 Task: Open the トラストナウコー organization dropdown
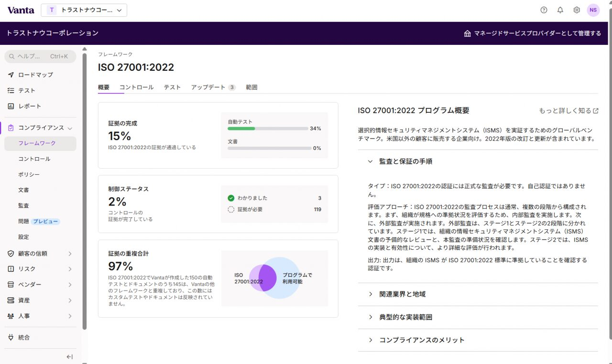[84, 10]
